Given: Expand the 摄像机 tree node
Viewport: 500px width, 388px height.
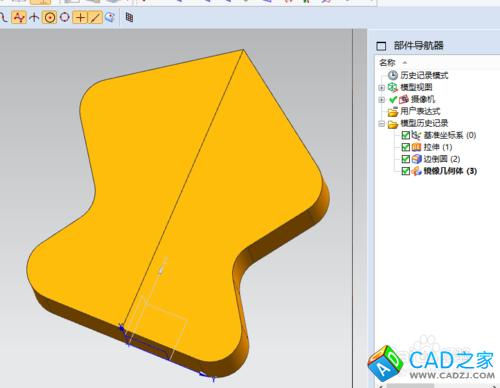Looking at the screenshot, I should (382, 100).
